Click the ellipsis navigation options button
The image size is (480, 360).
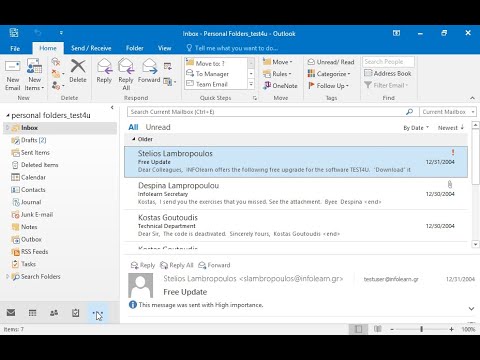tap(97, 313)
